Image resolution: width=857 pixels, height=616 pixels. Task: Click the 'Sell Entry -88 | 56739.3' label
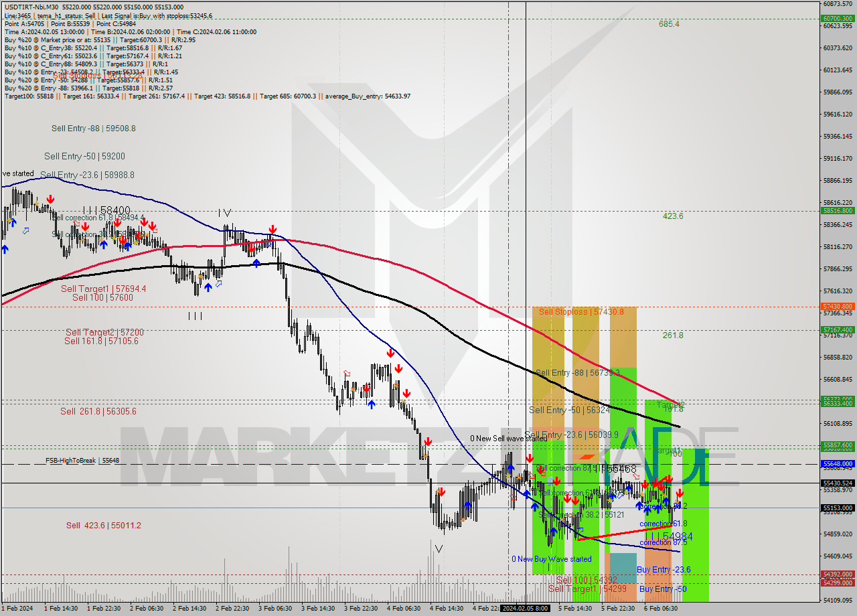tap(577, 373)
